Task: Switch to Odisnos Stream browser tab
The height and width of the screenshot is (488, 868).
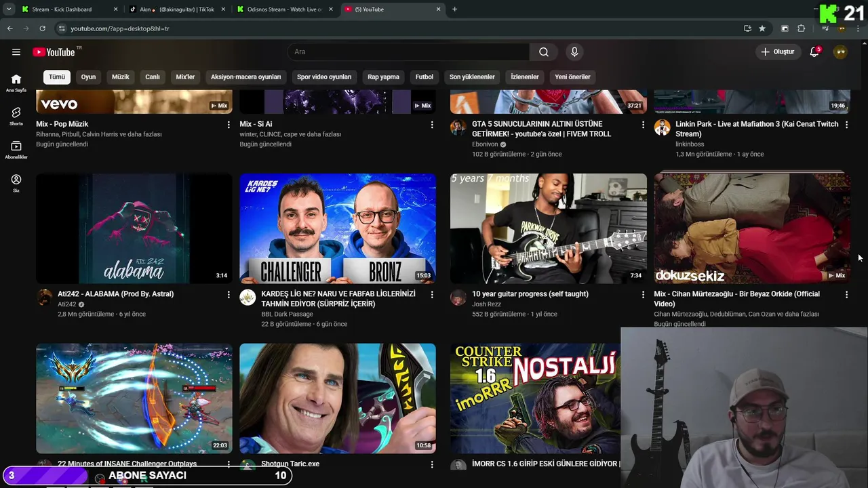Action: click(x=285, y=9)
